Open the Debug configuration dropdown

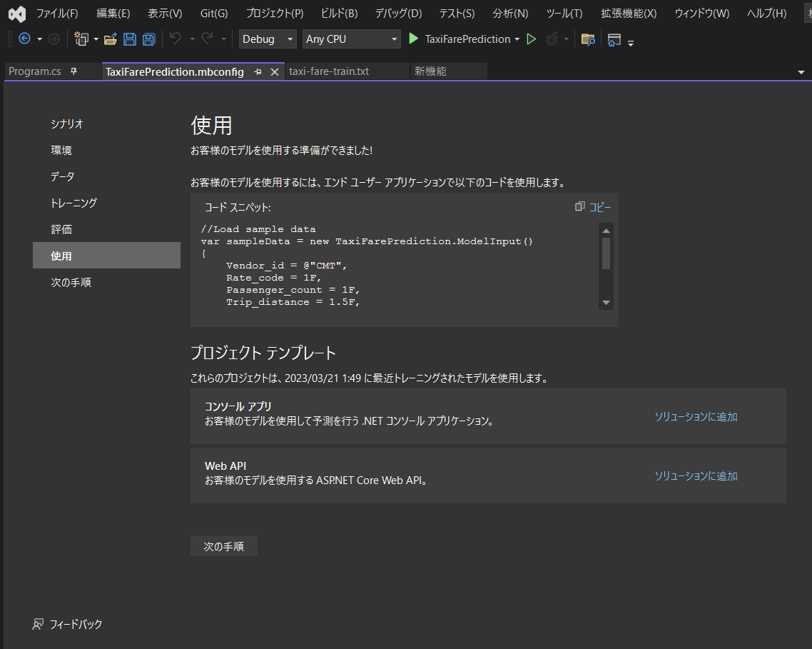[268, 39]
